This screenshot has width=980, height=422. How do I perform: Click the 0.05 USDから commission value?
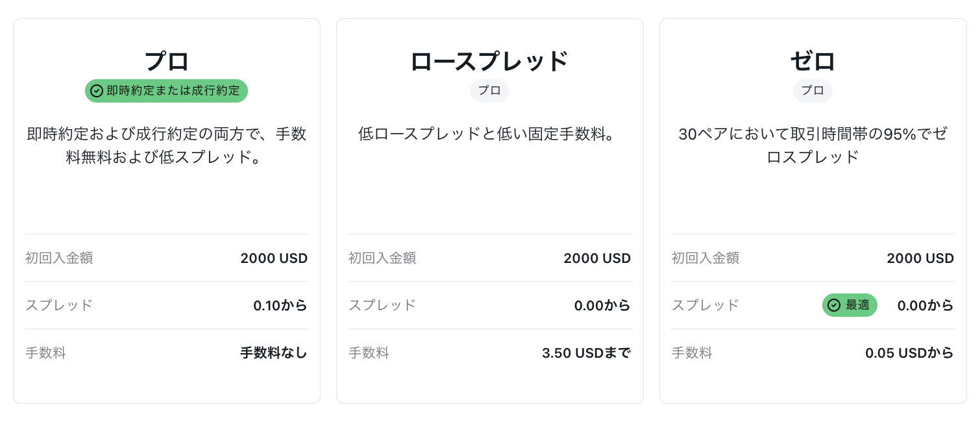click(x=910, y=353)
